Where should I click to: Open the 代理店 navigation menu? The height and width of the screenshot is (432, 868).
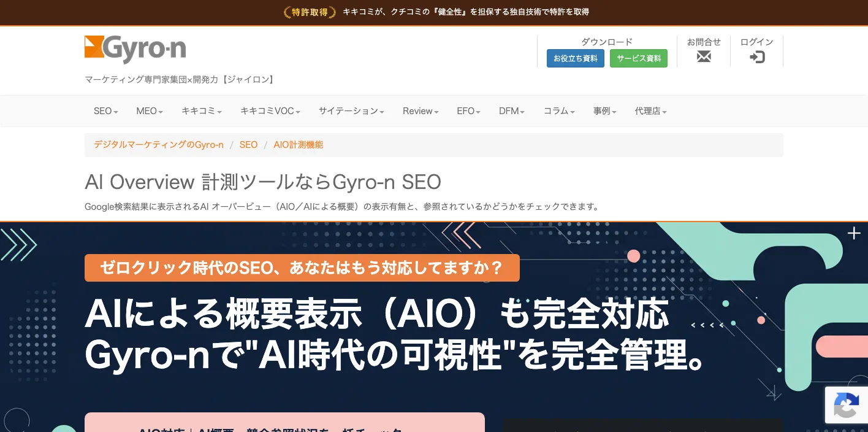[x=650, y=111]
